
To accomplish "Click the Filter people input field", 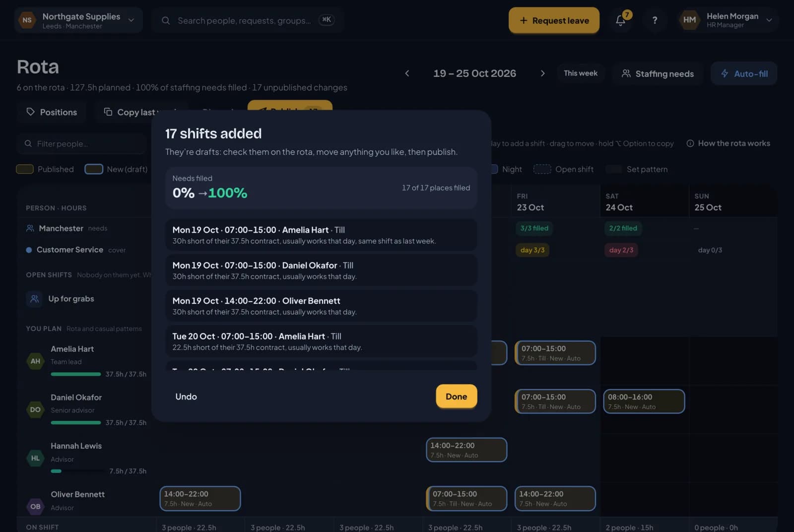I will tap(82, 143).
